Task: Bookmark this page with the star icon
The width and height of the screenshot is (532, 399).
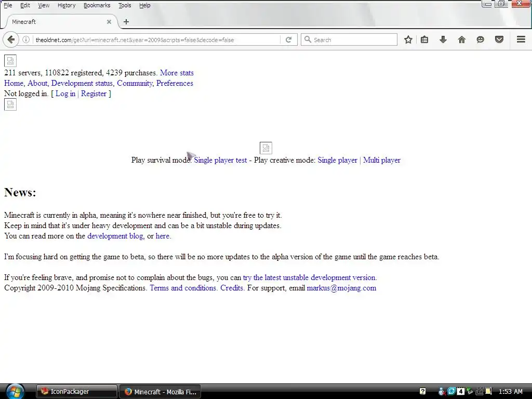Action: (x=408, y=39)
